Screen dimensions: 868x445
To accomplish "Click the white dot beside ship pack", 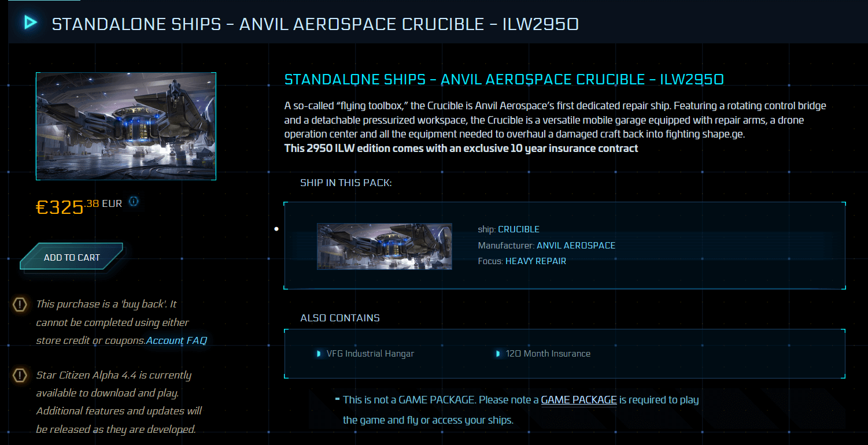I will pyautogui.click(x=276, y=229).
